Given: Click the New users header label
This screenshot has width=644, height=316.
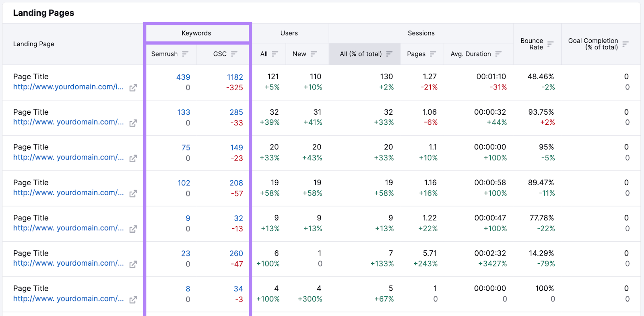Looking at the screenshot, I should pyautogui.click(x=299, y=54).
